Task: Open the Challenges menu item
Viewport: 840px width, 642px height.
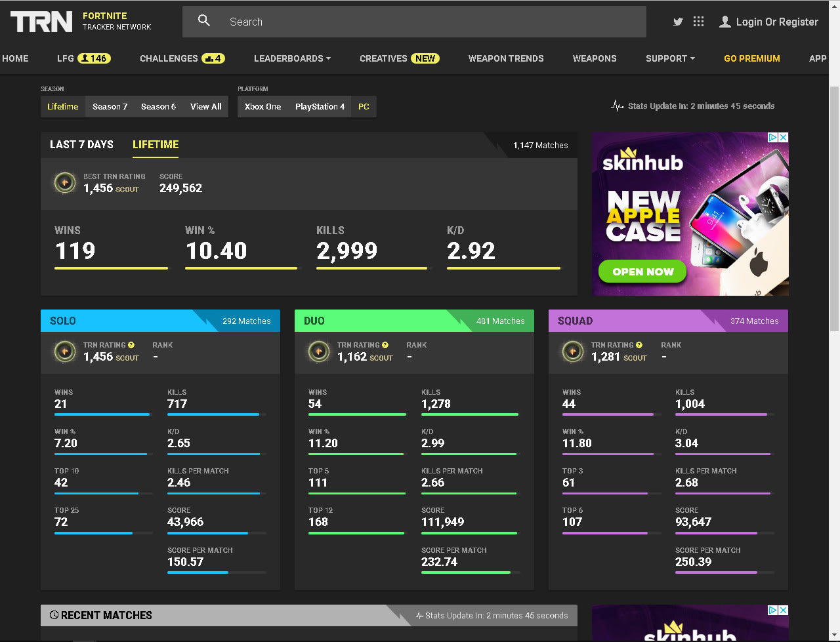Action: coord(169,58)
